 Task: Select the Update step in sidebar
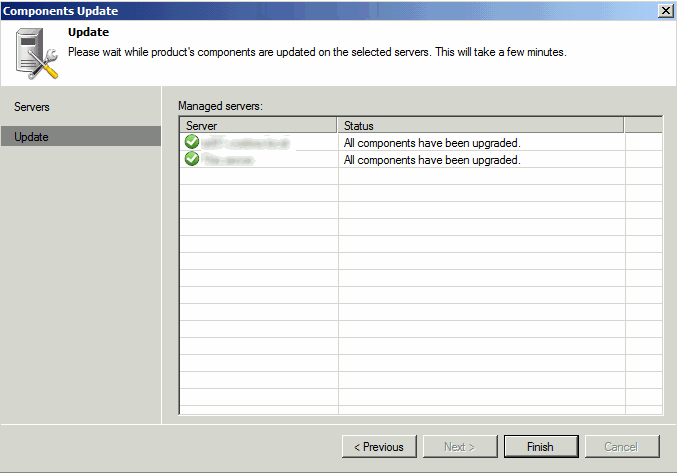coord(81,136)
